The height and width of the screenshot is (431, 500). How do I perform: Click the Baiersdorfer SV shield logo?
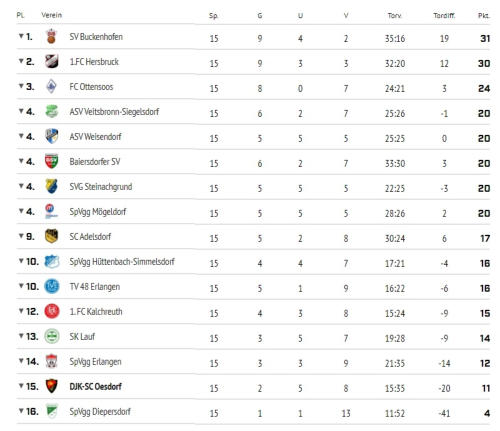pyautogui.click(x=52, y=161)
